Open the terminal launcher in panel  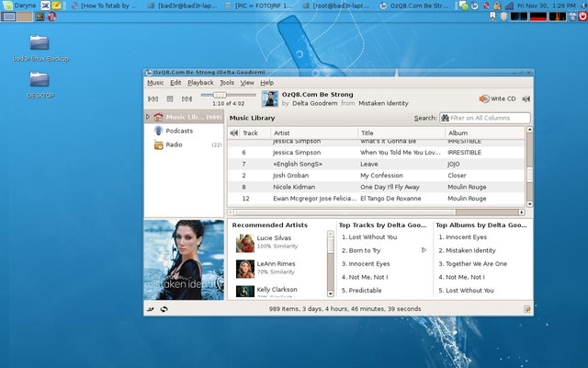[x=40, y=17]
